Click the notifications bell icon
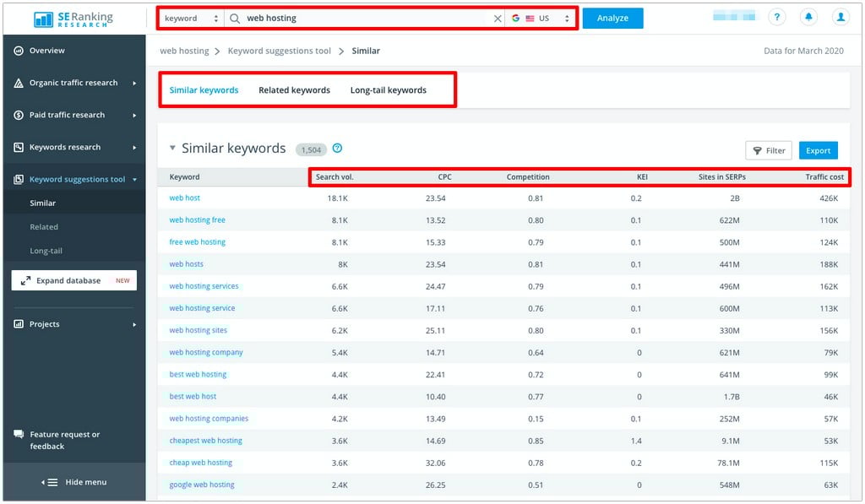 pyautogui.click(x=808, y=17)
